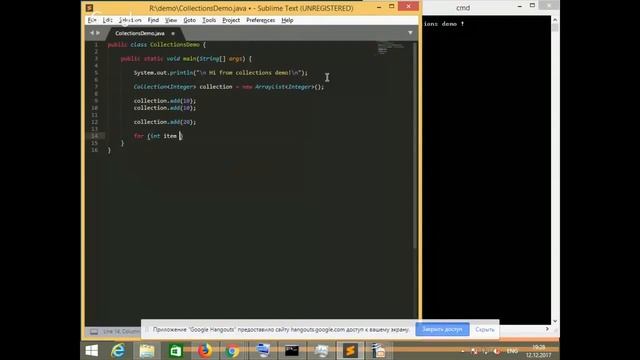Click the line 'collection.add(20);'
This screenshot has width=640, height=360.
pos(165,122)
